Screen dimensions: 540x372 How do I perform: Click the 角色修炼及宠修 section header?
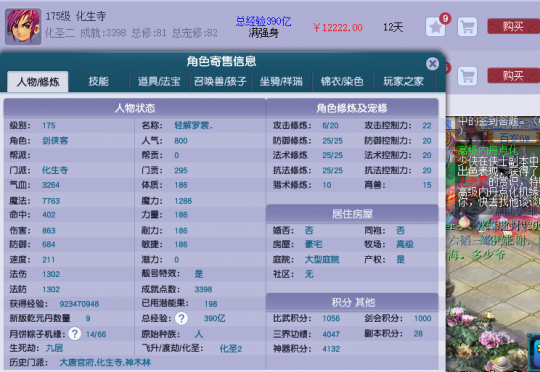[352, 108]
